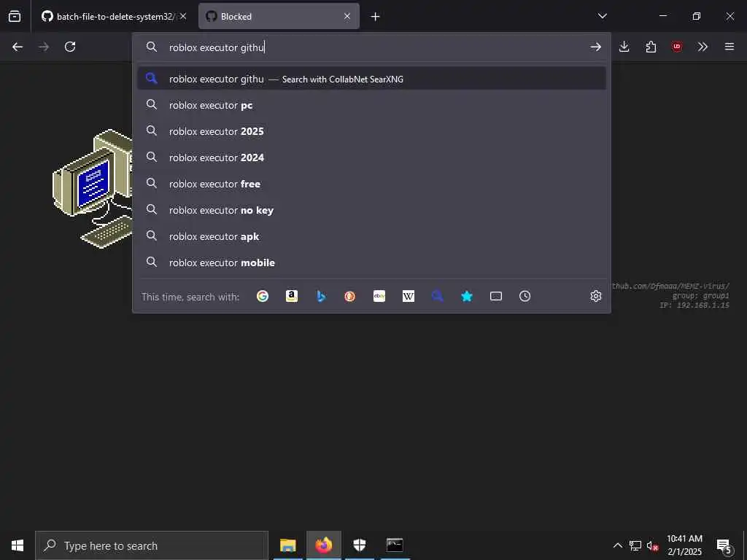Search this time with Bing
Viewport: 747px width, 560px height.
click(x=321, y=296)
